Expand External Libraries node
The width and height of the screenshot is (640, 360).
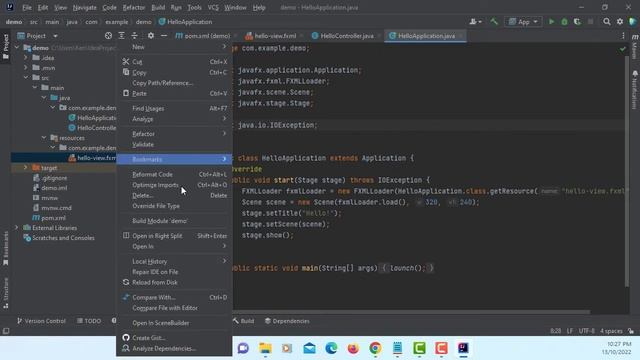[17, 228]
